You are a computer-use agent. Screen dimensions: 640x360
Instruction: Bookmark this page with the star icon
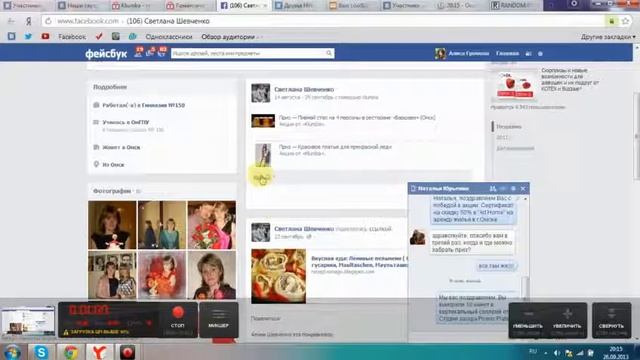(625, 21)
